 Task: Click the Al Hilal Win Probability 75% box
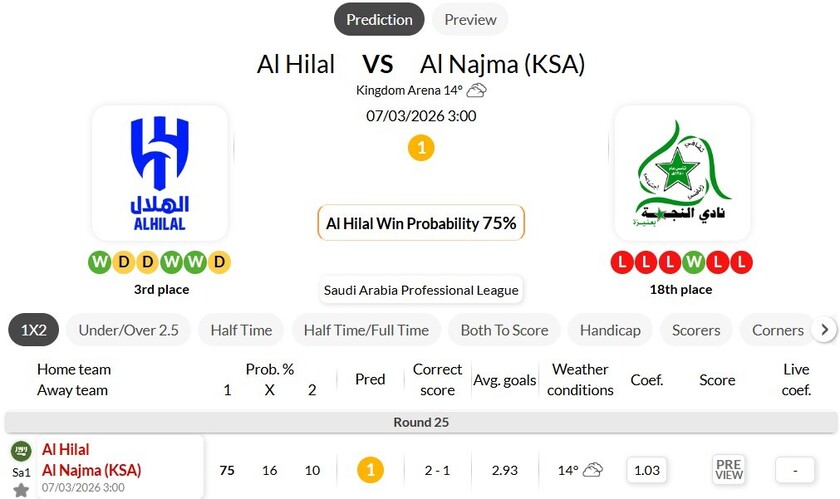pos(421,223)
